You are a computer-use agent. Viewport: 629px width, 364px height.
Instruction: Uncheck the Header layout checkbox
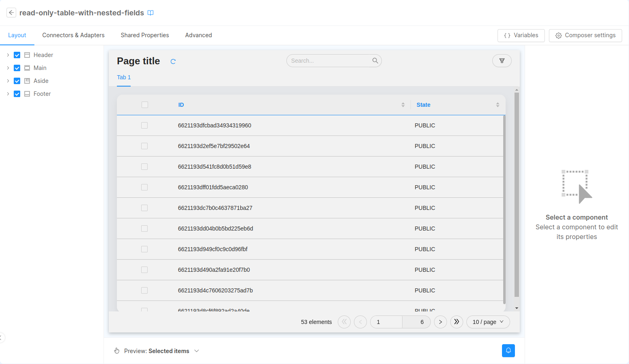(x=17, y=55)
